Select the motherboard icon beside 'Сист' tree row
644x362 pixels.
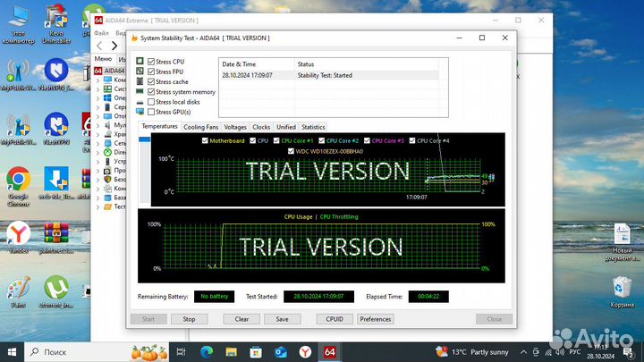point(107,88)
